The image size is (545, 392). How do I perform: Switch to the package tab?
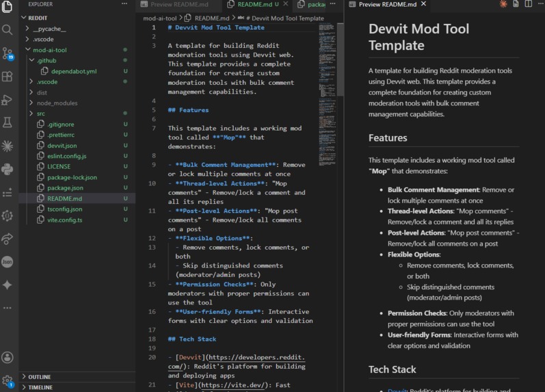311,4
